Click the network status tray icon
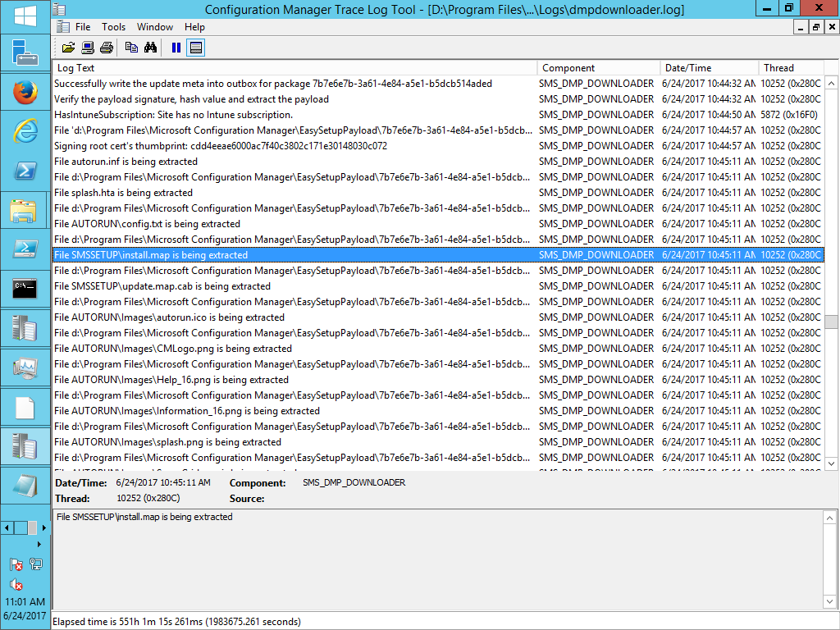Viewport: 840px width, 630px height. click(36, 564)
